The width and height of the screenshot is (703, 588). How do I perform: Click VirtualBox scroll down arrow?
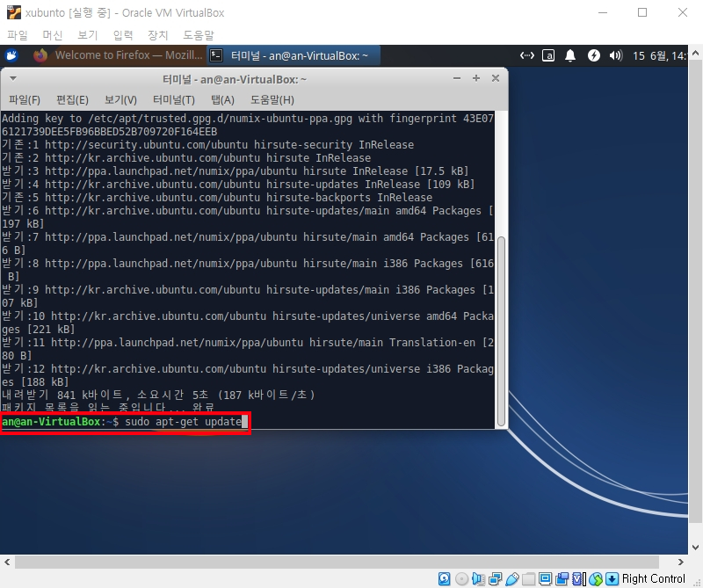695,548
